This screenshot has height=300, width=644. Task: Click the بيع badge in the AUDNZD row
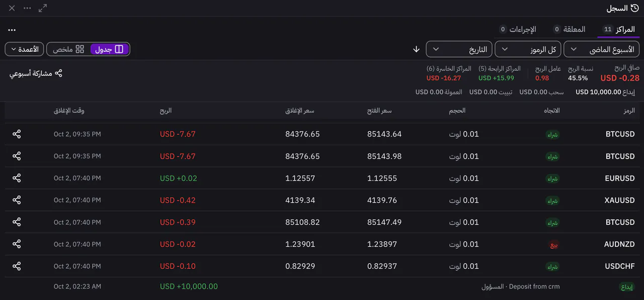tap(554, 245)
